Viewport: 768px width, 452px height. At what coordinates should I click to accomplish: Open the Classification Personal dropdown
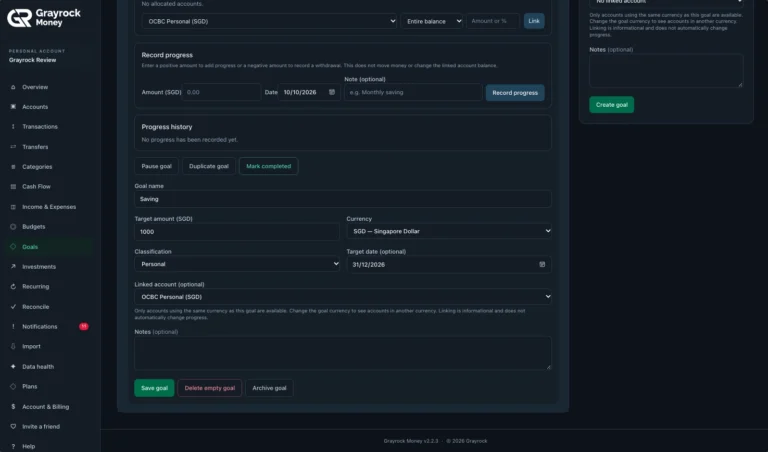tap(237, 264)
